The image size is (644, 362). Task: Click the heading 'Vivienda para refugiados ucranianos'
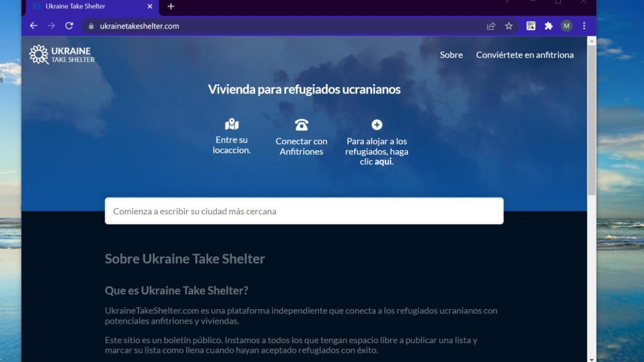tap(304, 89)
